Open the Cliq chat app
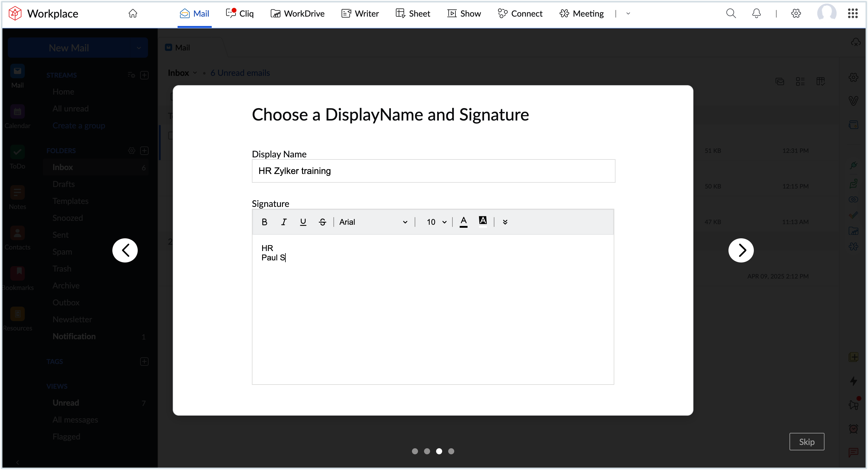 [x=240, y=14]
